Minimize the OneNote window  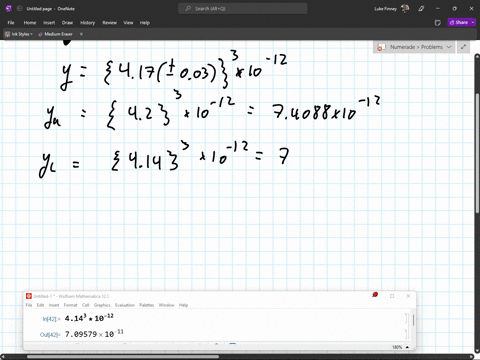tap(438, 9)
